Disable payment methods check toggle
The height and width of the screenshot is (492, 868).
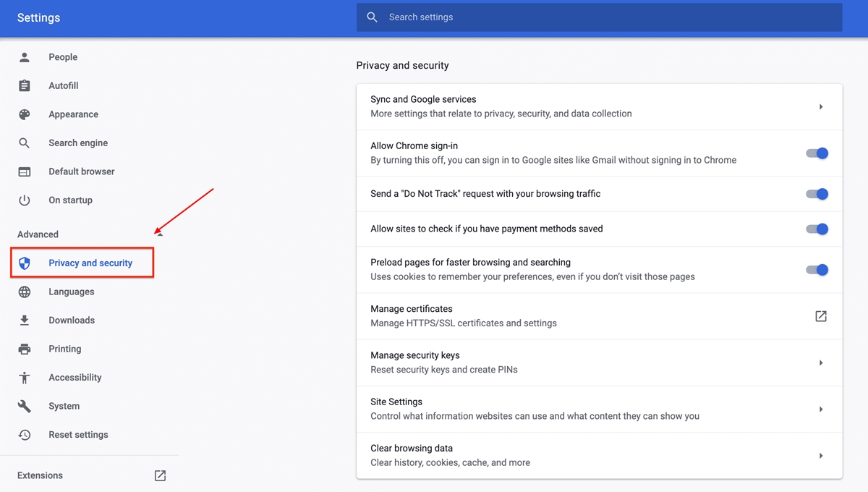(817, 229)
